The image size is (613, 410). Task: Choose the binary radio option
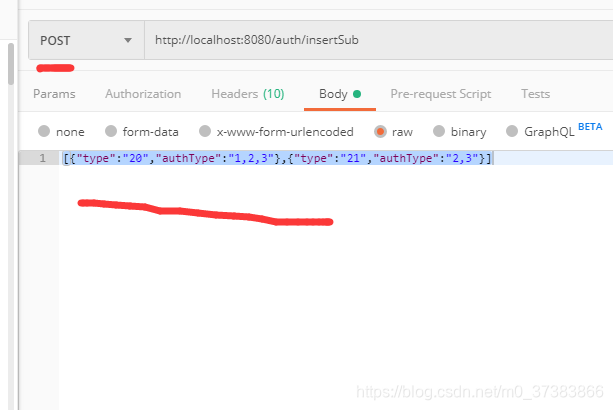click(439, 131)
